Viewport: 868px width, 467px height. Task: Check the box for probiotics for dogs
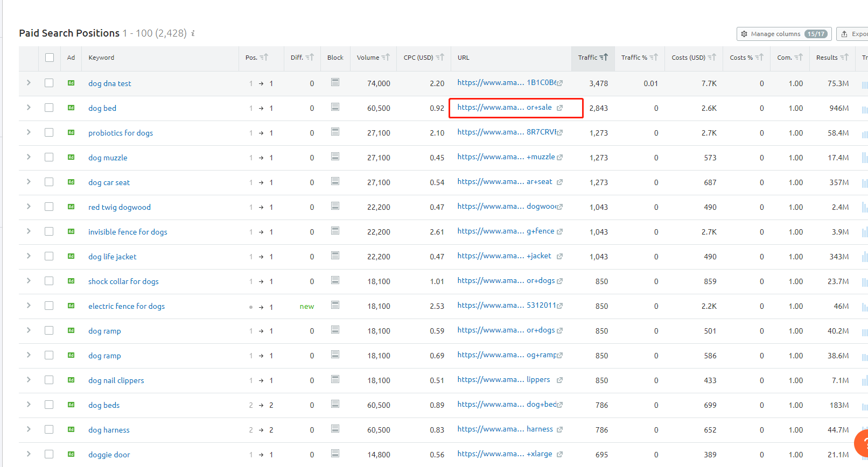pos(49,132)
